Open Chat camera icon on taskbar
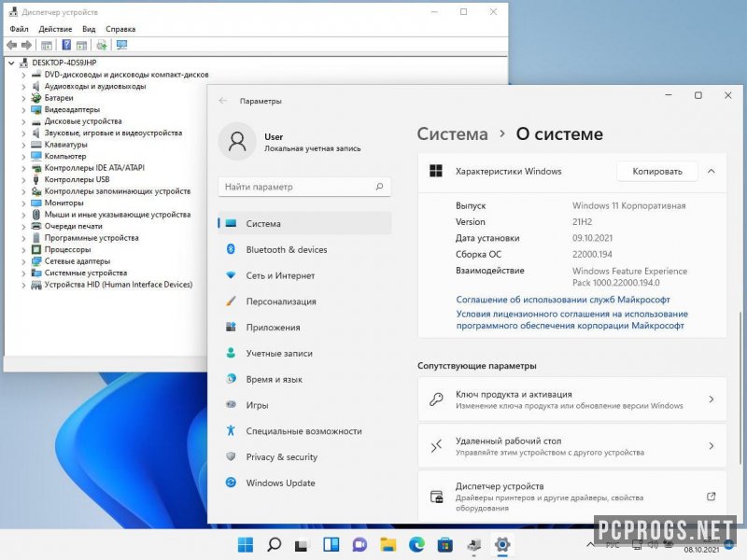Viewport: 747px width, 560px height. 359,544
